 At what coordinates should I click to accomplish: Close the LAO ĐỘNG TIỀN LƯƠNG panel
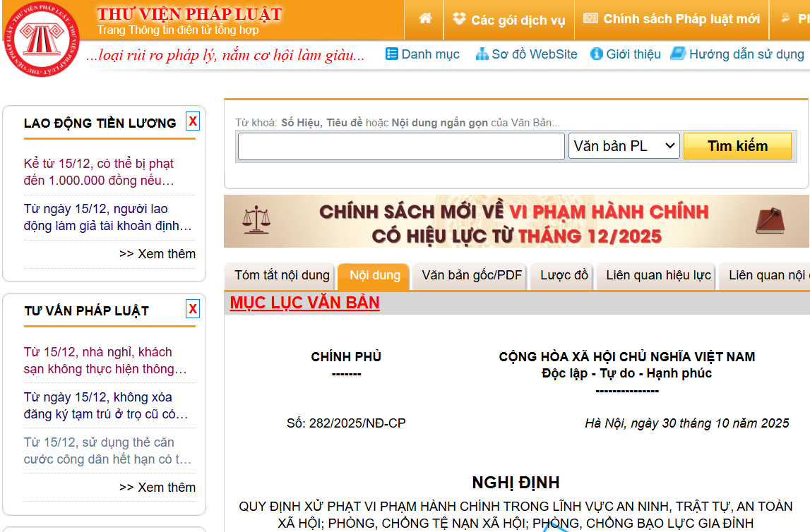(x=192, y=121)
